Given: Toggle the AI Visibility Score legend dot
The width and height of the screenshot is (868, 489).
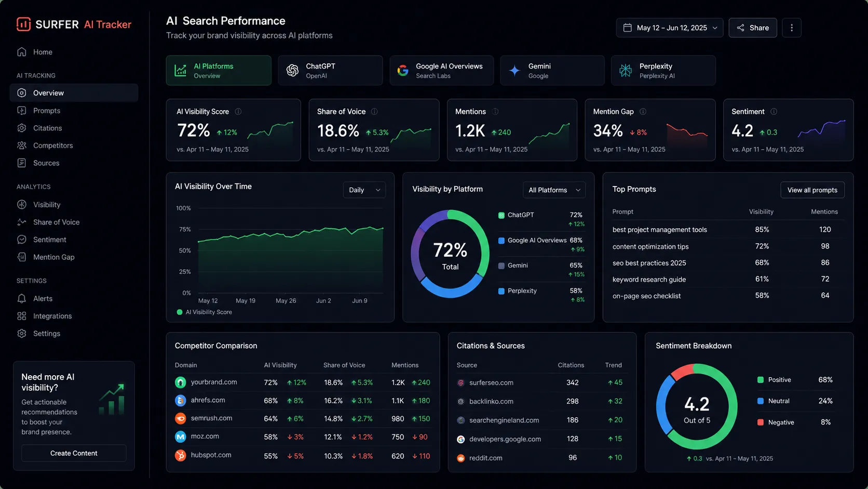Looking at the screenshot, I should pos(180,312).
